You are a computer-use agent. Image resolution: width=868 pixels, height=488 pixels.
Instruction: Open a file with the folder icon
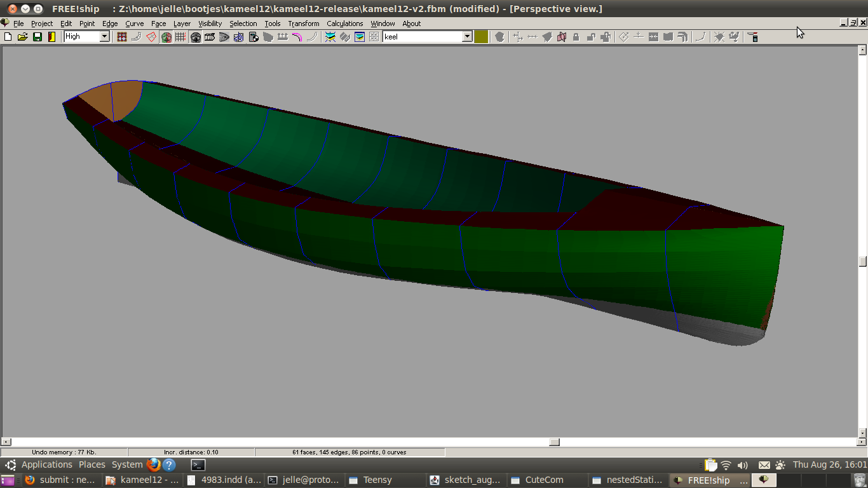pos(22,37)
